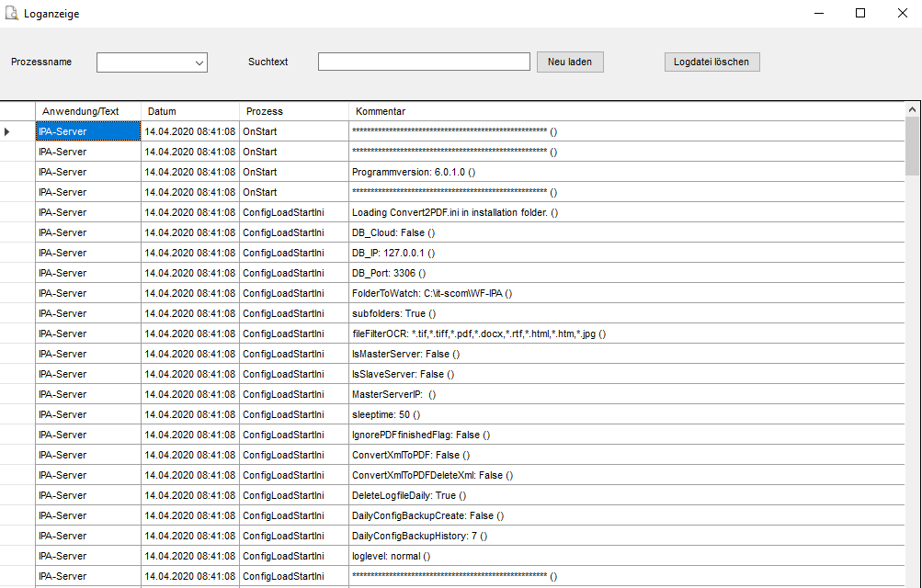Maximize the Loganzeige window
Screen dimensions: 922x588
click(860, 14)
